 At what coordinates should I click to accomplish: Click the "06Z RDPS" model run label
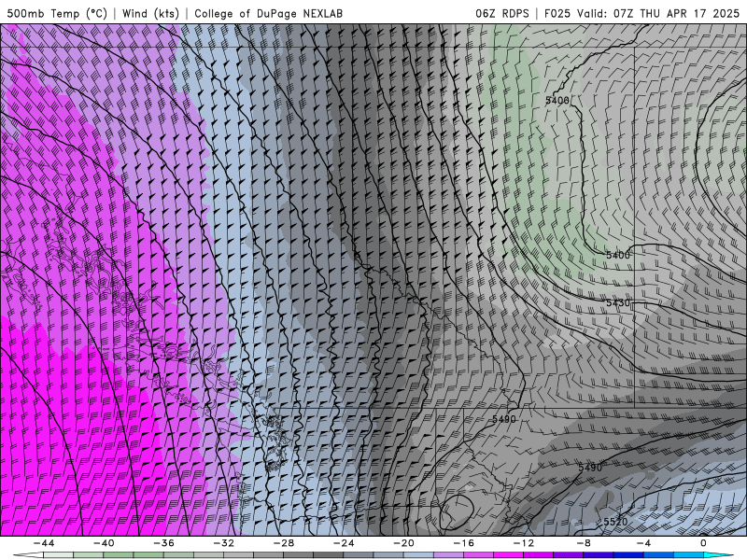pos(502,13)
